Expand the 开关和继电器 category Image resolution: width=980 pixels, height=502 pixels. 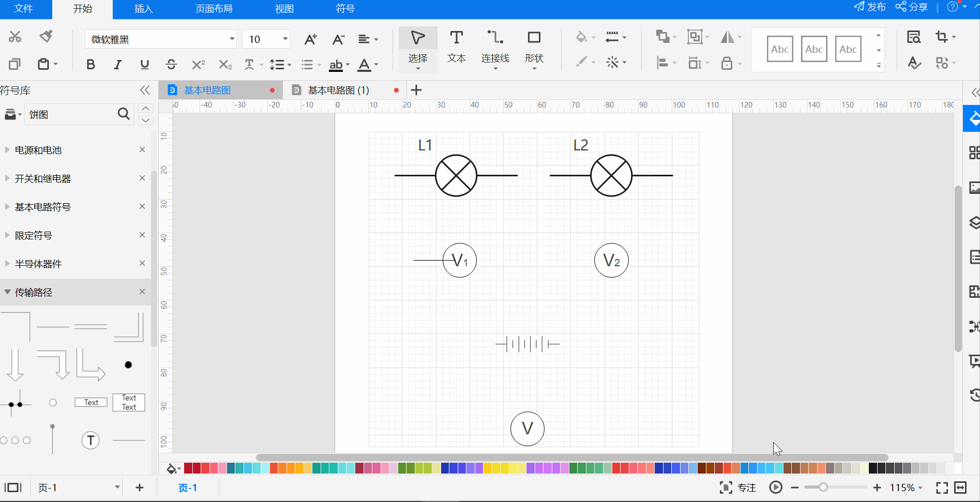pos(7,178)
